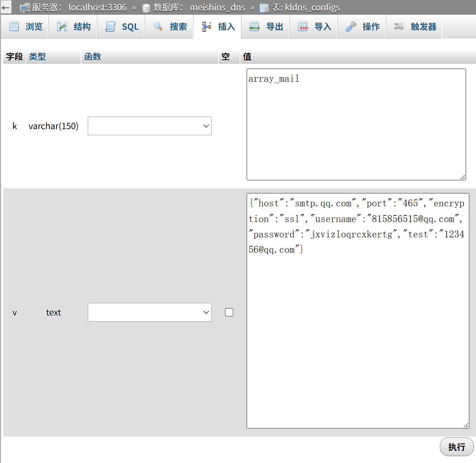Collapse navigation panel with left arrow
The width and height of the screenshot is (476, 463).
click(6, 7)
